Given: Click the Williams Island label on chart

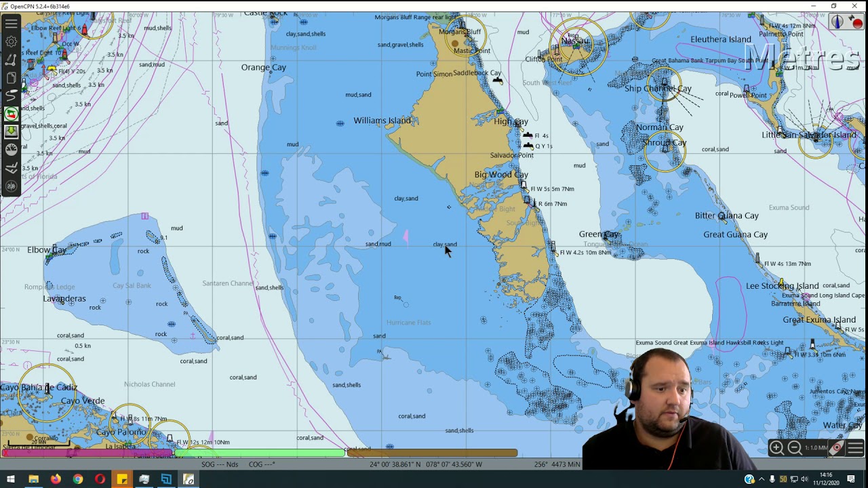Looking at the screenshot, I should (382, 121).
